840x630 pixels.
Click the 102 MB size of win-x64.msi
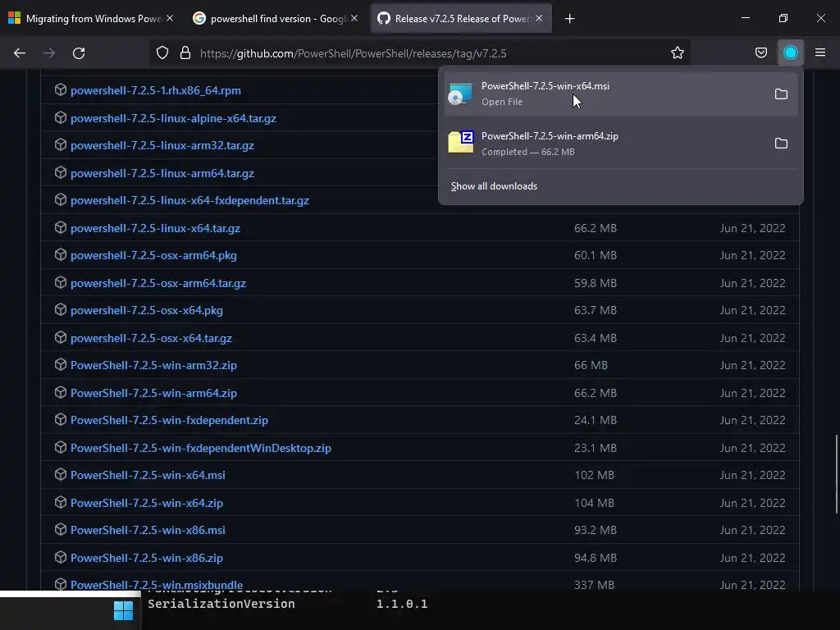coord(595,475)
